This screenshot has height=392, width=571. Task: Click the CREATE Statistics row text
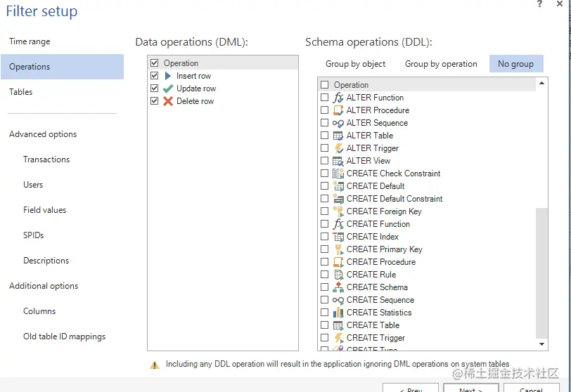(379, 313)
